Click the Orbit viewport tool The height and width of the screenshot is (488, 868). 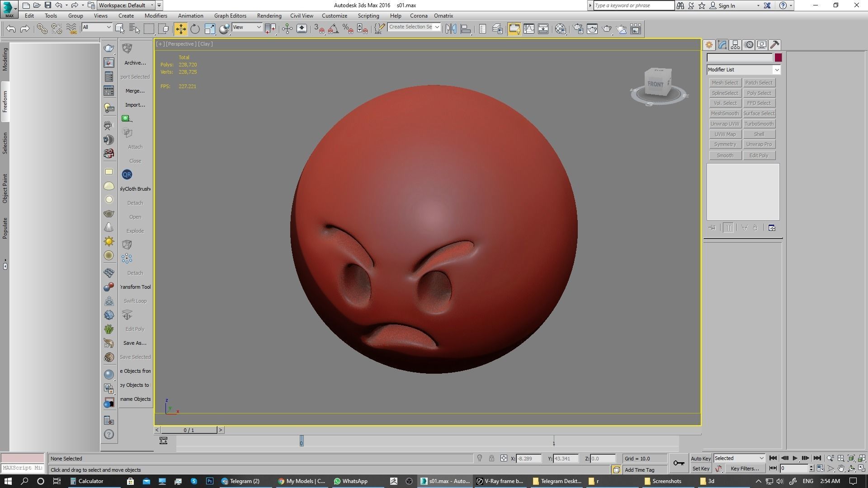[x=851, y=469]
